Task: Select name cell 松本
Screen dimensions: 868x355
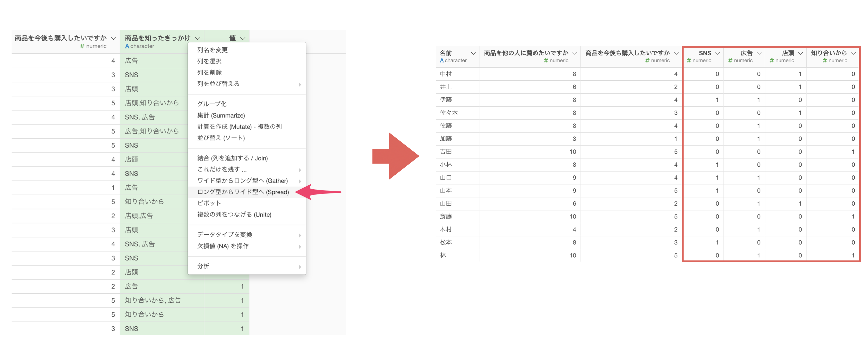Action: [x=445, y=242]
